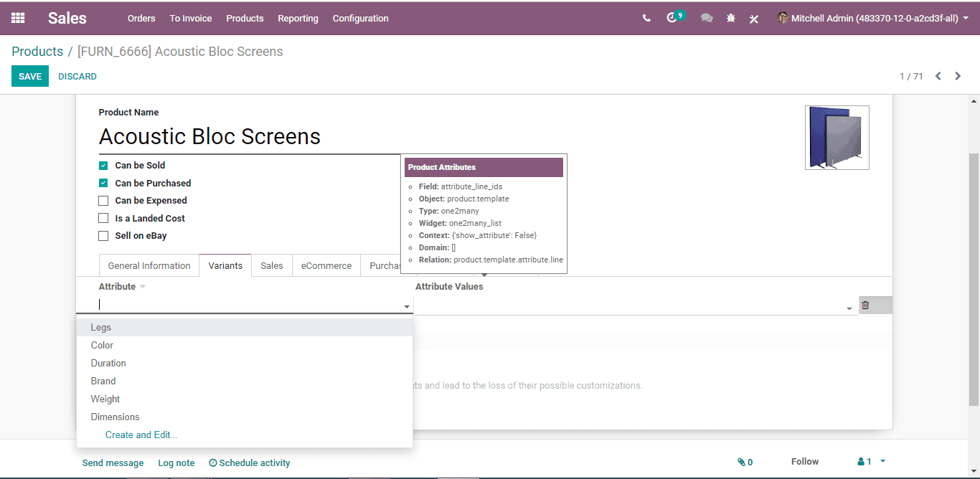The height and width of the screenshot is (479, 980).
Task: Sort by the Attribute column header
Action: coord(117,287)
